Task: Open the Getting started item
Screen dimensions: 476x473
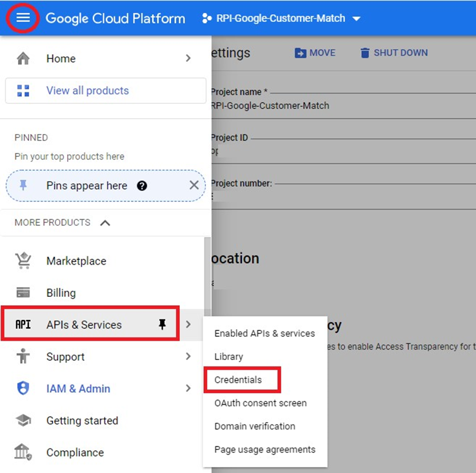Action: coord(82,421)
